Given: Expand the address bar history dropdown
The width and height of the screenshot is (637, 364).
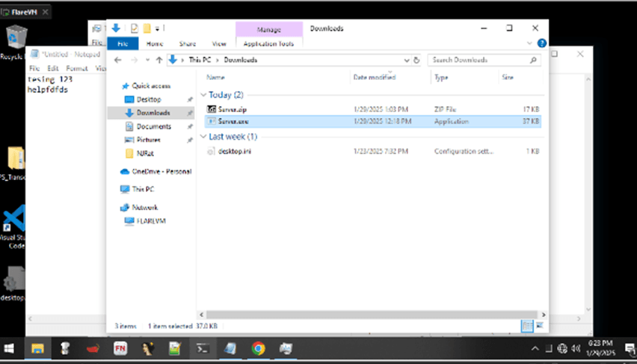Looking at the screenshot, I should (407, 60).
